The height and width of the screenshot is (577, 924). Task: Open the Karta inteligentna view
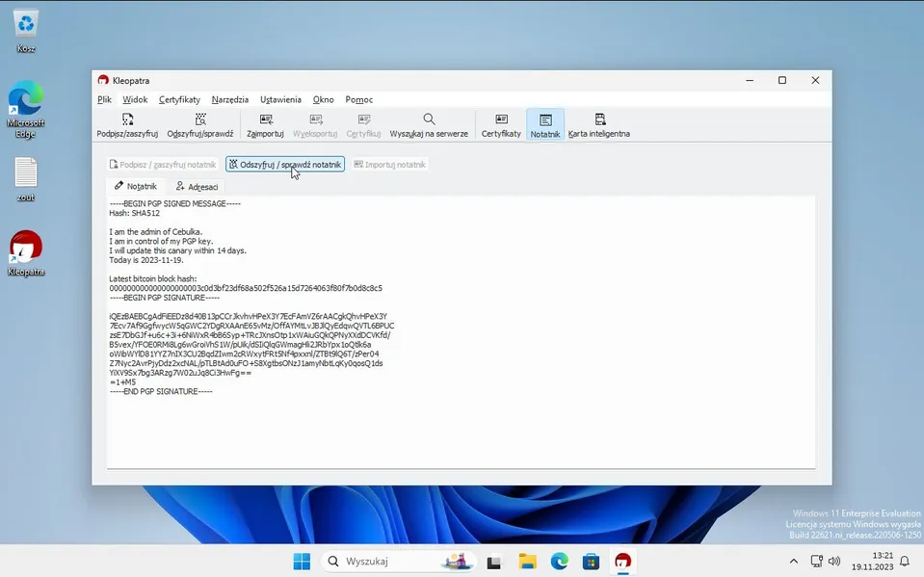pyautogui.click(x=599, y=125)
